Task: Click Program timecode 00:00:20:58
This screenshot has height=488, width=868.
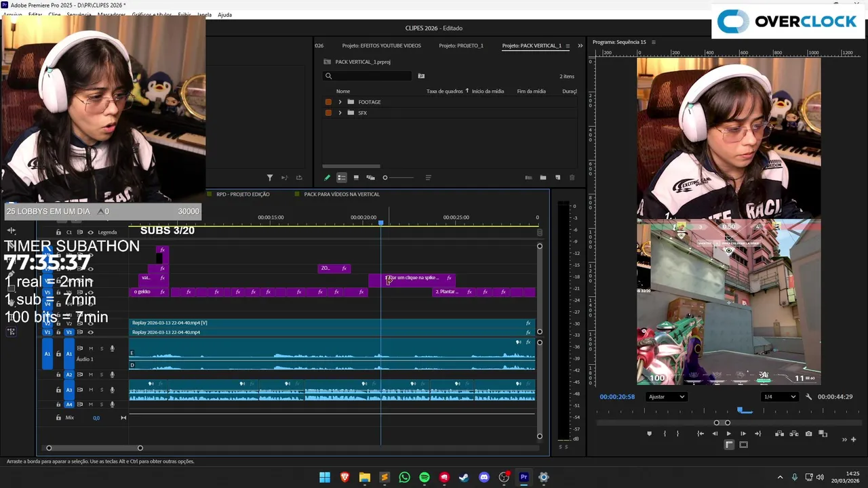Action: coord(617,396)
